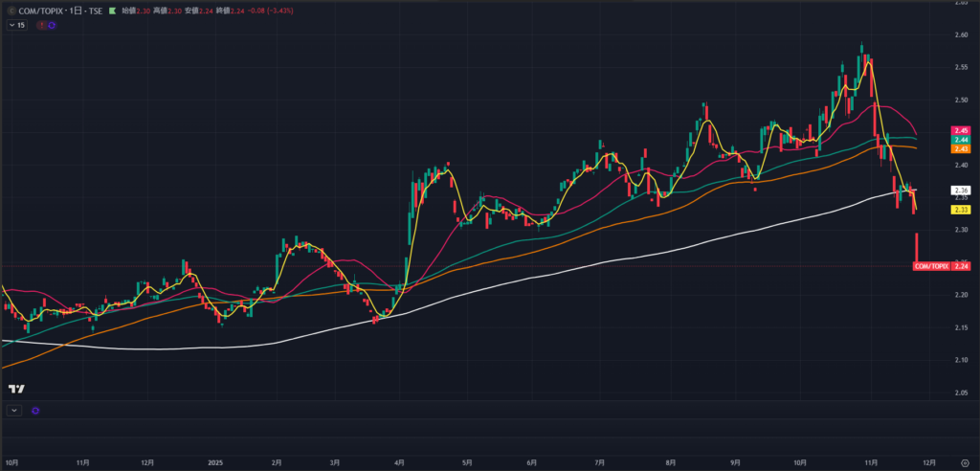Select the green 2.44 moving average label
Screen dimensions: 980x471
click(x=961, y=140)
